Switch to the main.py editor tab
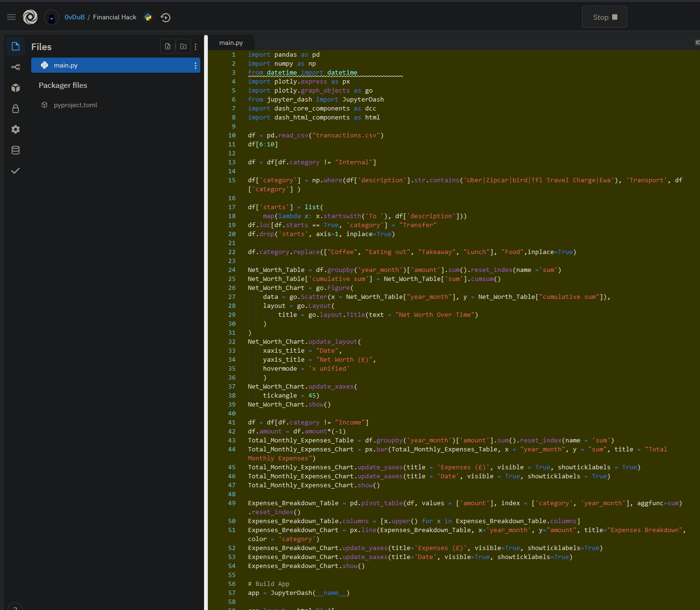 (231, 42)
